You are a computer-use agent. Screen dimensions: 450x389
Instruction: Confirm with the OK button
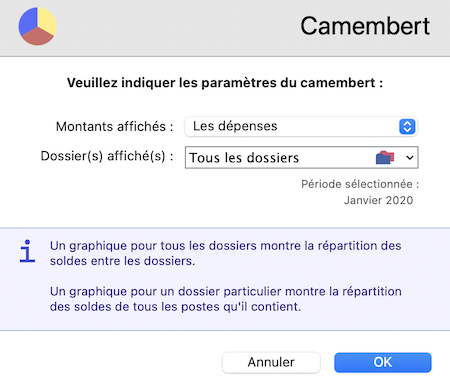383,362
